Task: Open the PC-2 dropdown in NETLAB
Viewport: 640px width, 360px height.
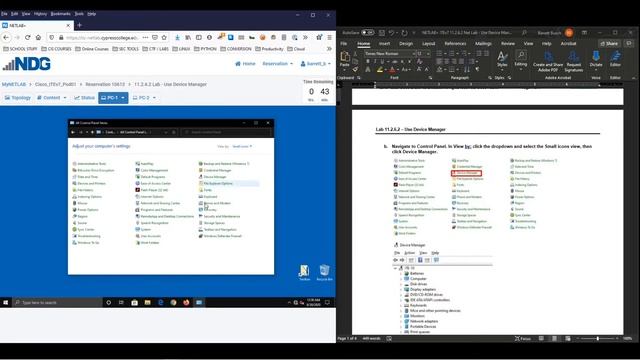Action: point(154,98)
